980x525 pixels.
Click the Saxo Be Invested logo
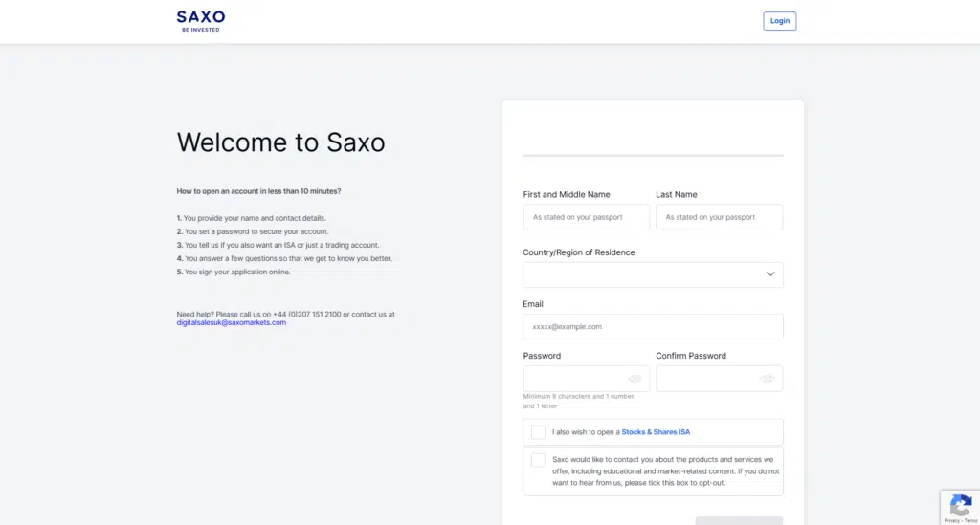pos(201,21)
